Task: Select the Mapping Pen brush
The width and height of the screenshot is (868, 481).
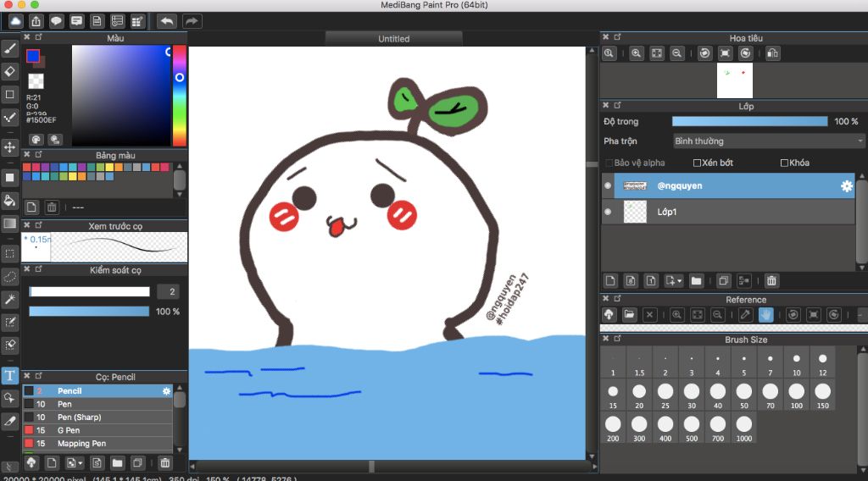Action: click(97, 444)
